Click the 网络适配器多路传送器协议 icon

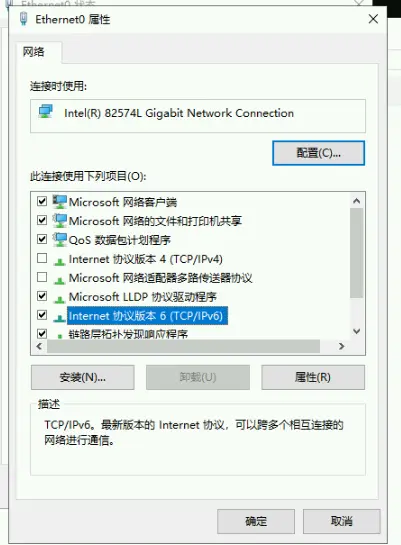pos(59,279)
